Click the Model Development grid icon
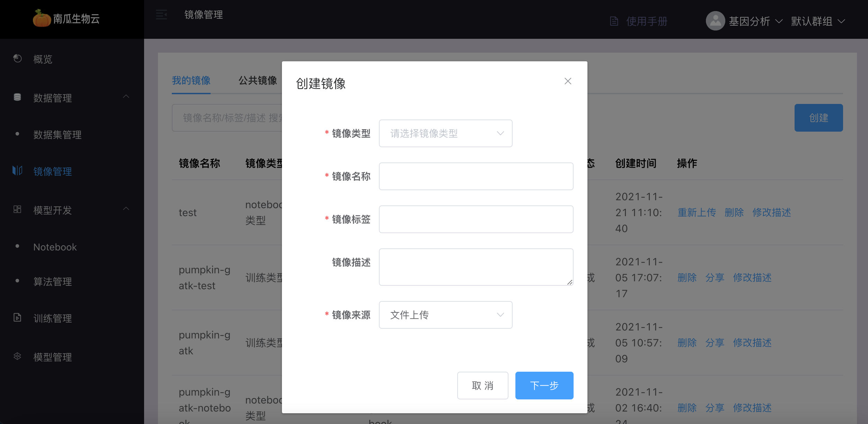The image size is (868, 424). pyautogui.click(x=17, y=209)
